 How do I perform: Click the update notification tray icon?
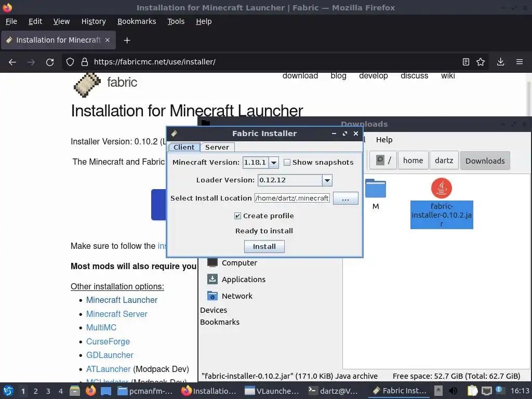499,390
